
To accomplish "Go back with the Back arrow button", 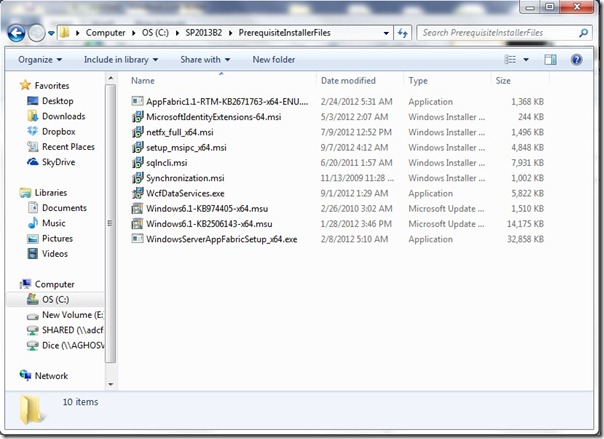I will click(16, 33).
